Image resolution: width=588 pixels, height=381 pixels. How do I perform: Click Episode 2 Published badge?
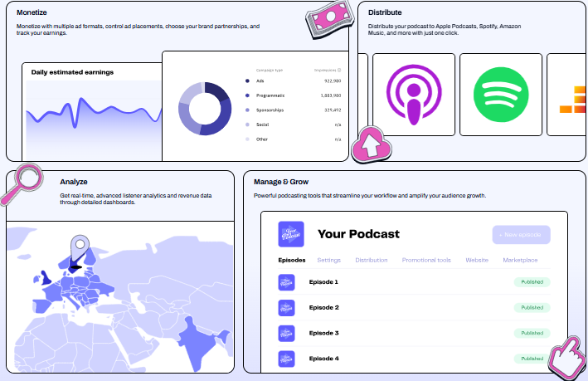[x=532, y=308]
